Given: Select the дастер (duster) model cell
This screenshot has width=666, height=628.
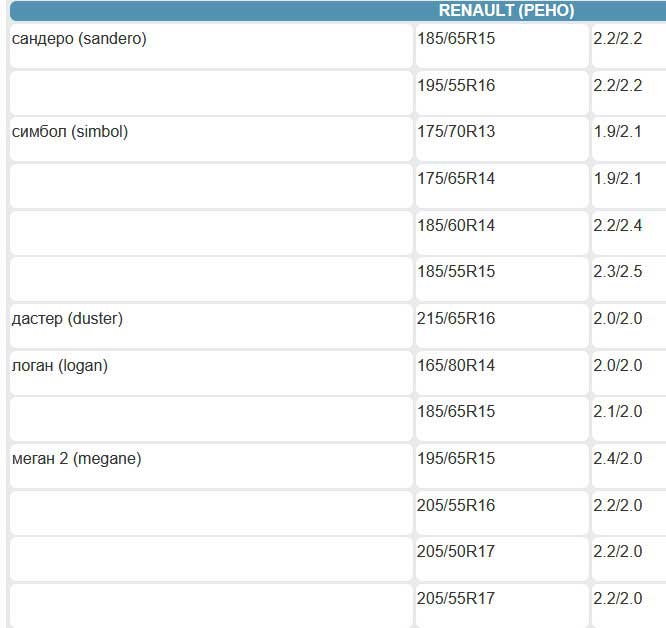Looking at the screenshot, I should [211, 326].
